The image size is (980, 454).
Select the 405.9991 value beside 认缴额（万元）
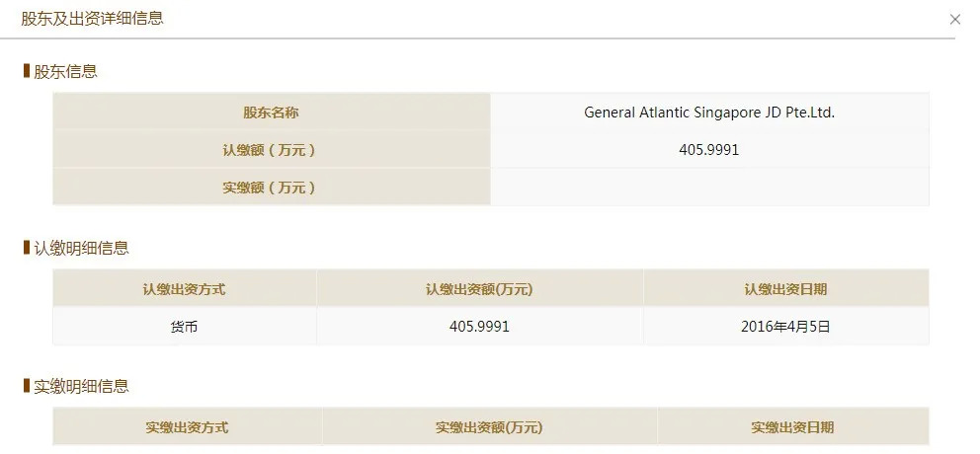click(x=709, y=150)
